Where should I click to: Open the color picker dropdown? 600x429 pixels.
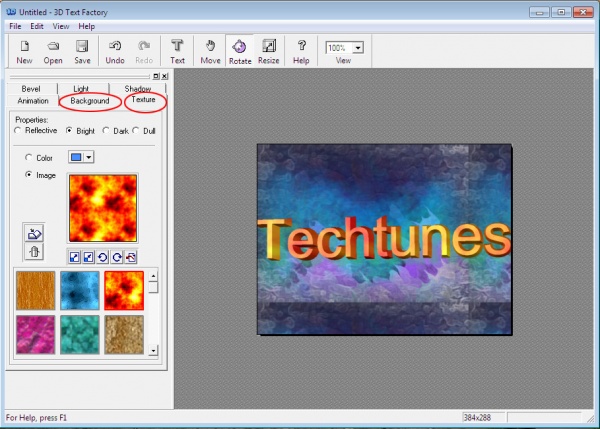pyautogui.click(x=88, y=157)
